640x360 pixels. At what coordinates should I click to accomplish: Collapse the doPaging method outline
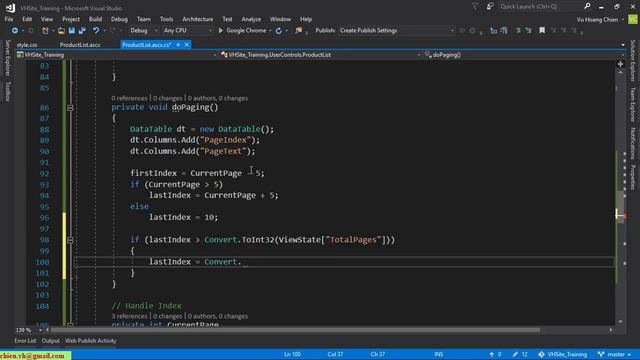(x=70, y=108)
